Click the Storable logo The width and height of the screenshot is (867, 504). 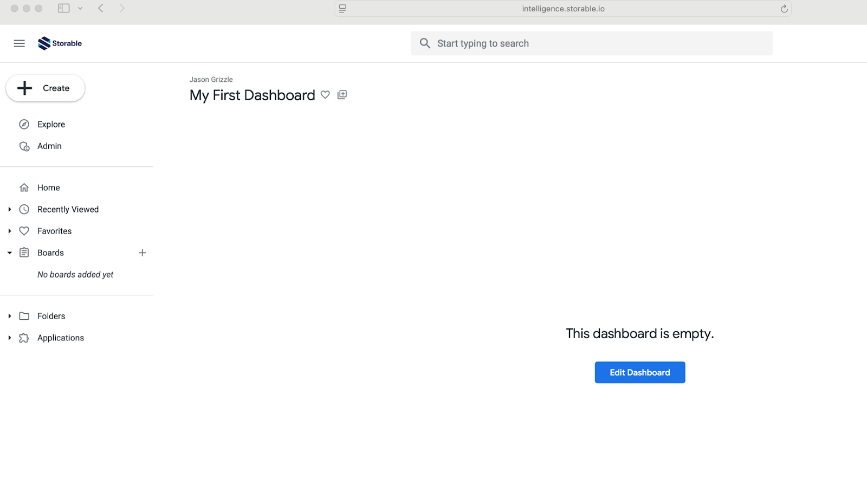[60, 43]
